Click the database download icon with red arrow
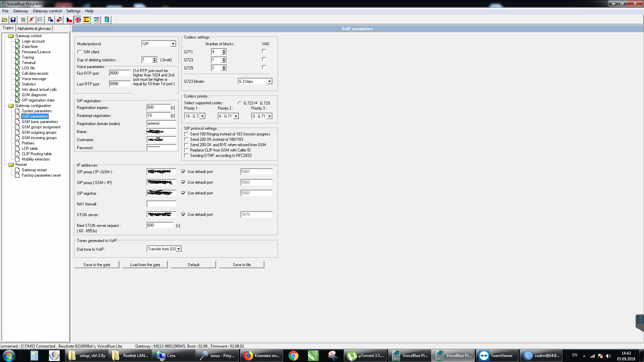 (x=59, y=20)
